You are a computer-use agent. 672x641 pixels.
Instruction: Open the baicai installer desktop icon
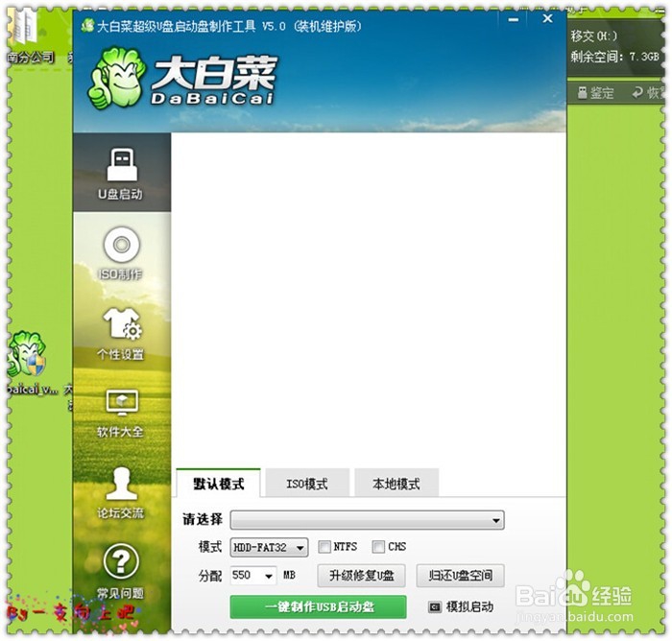[27, 354]
